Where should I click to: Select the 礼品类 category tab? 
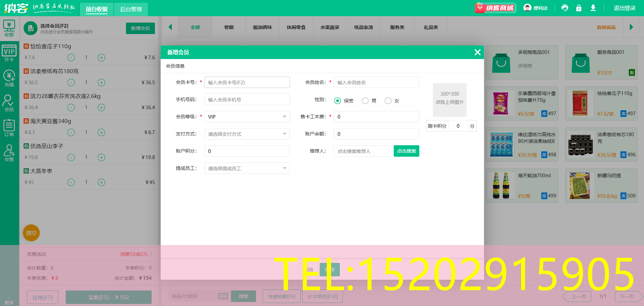point(431,27)
